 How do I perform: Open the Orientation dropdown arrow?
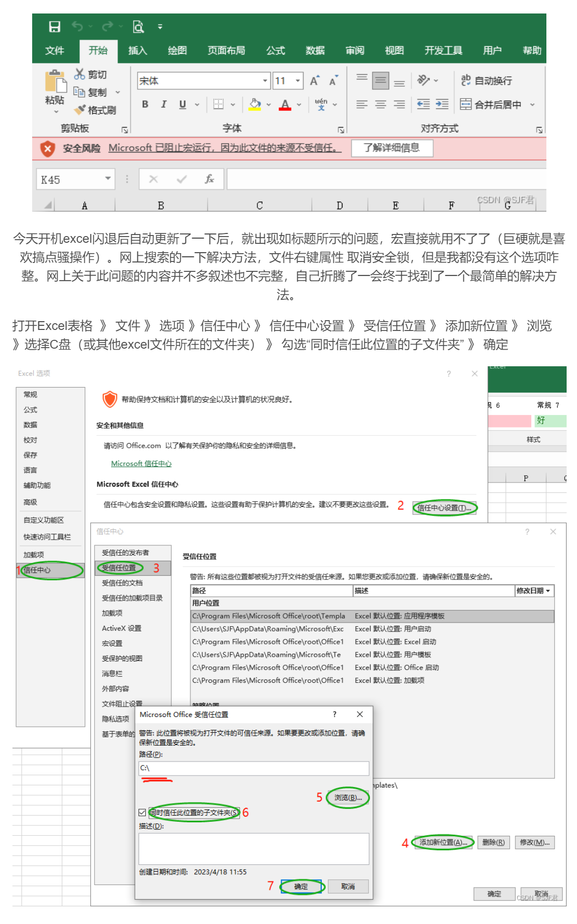(436, 80)
